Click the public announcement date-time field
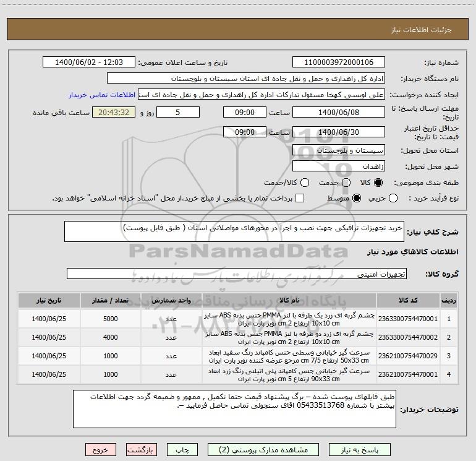 89,62
